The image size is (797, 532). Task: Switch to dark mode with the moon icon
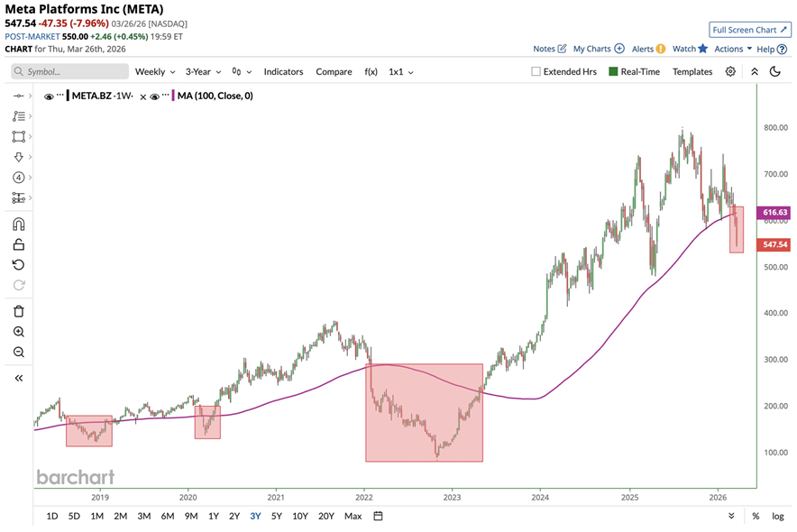775,71
